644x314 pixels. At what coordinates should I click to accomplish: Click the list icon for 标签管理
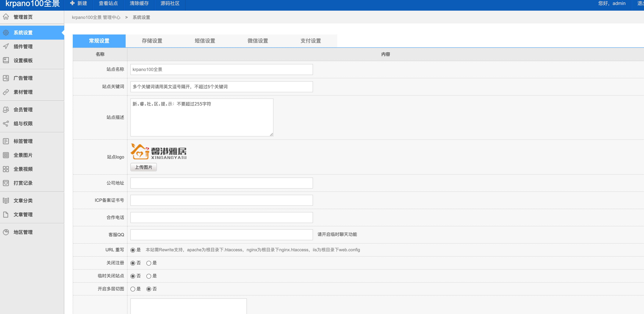6,141
